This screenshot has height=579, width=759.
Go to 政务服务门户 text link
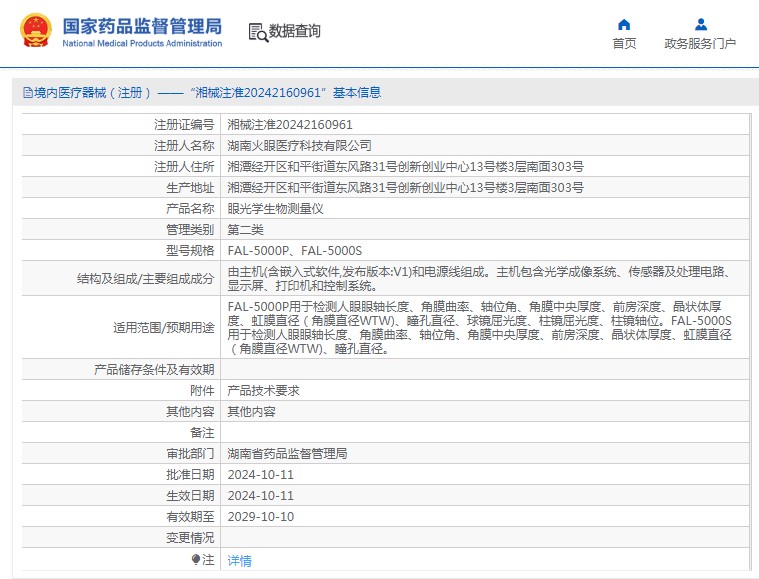(x=700, y=44)
